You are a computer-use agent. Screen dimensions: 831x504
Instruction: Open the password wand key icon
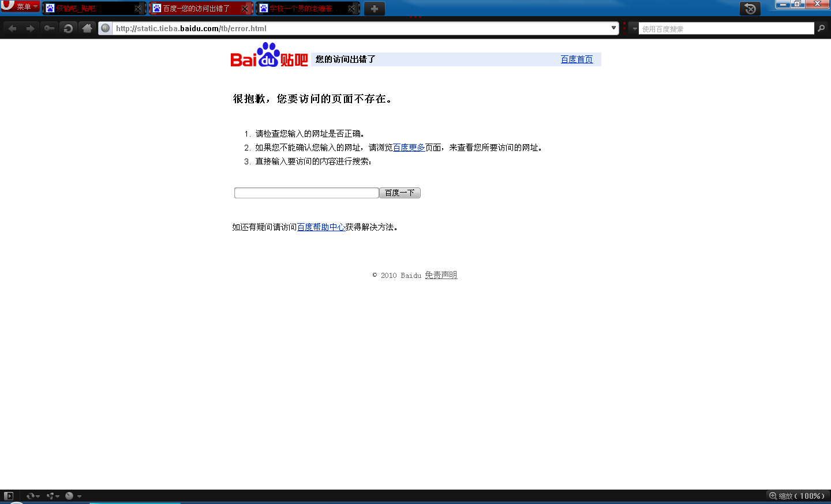pyautogui.click(x=50, y=28)
